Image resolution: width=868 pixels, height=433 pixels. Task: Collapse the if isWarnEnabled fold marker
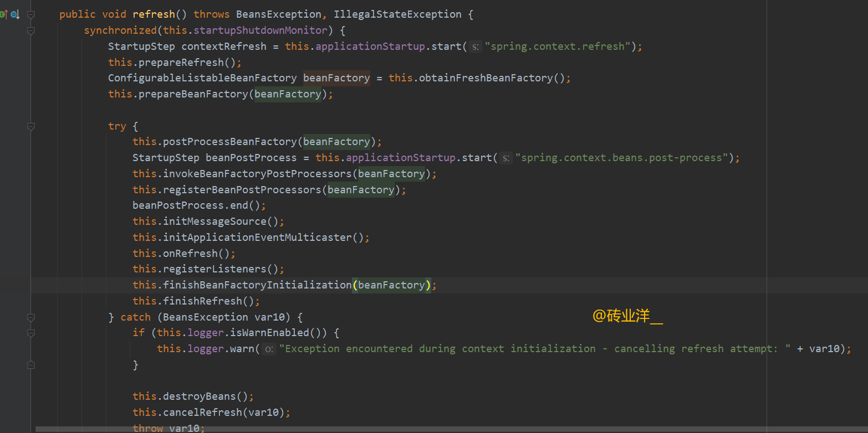click(31, 333)
